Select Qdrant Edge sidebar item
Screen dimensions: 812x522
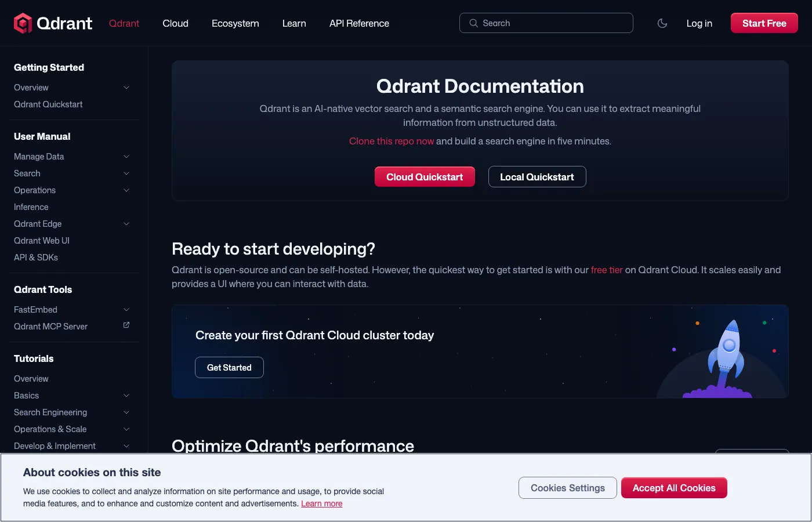click(38, 224)
